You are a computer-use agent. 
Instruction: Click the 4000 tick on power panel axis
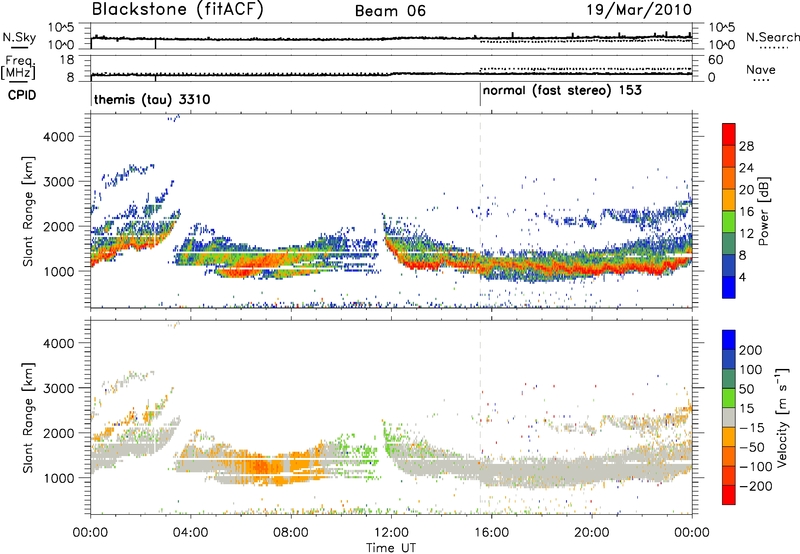click(59, 137)
